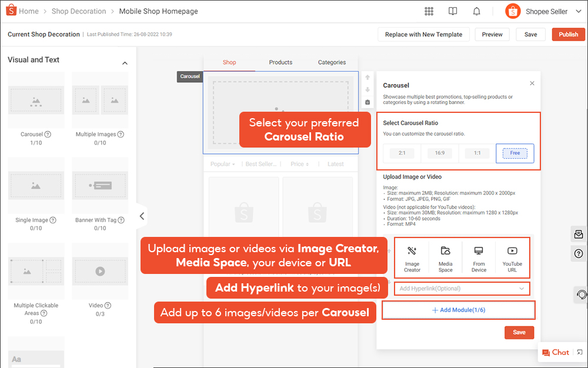Screen dimensions: 588x368
Task: Switch to the Categories tab
Action: (332, 62)
